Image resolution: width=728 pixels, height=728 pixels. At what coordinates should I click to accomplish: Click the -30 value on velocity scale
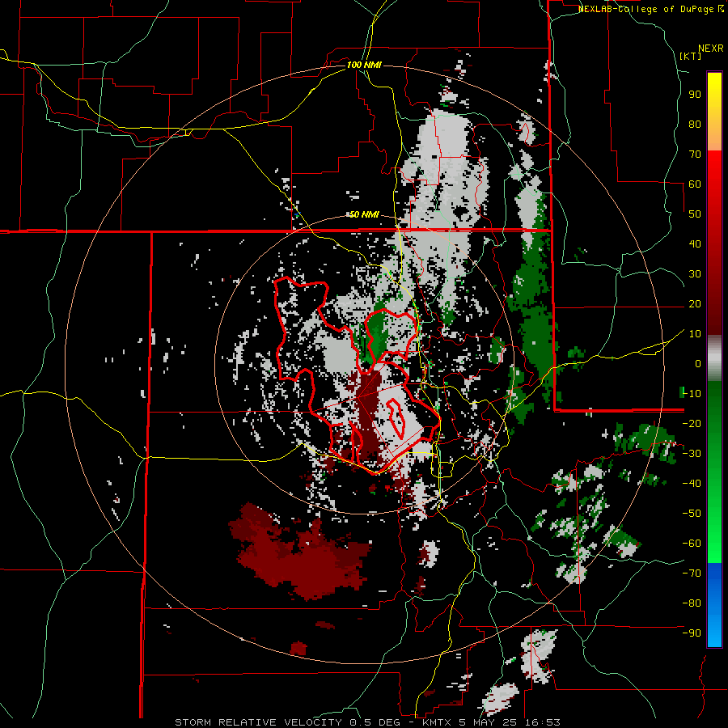pyautogui.click(x=692, y=454)
